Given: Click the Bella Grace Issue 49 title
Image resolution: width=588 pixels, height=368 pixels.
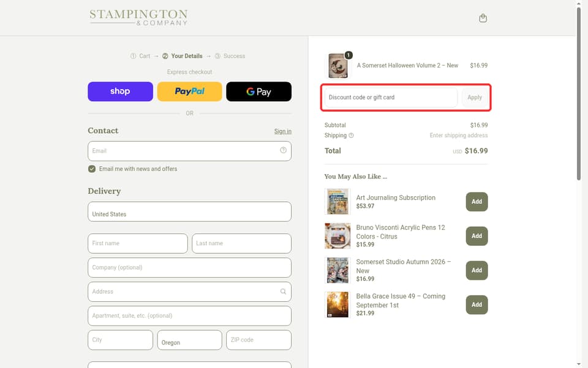Looking at the screenshot, I should [401, 301].
